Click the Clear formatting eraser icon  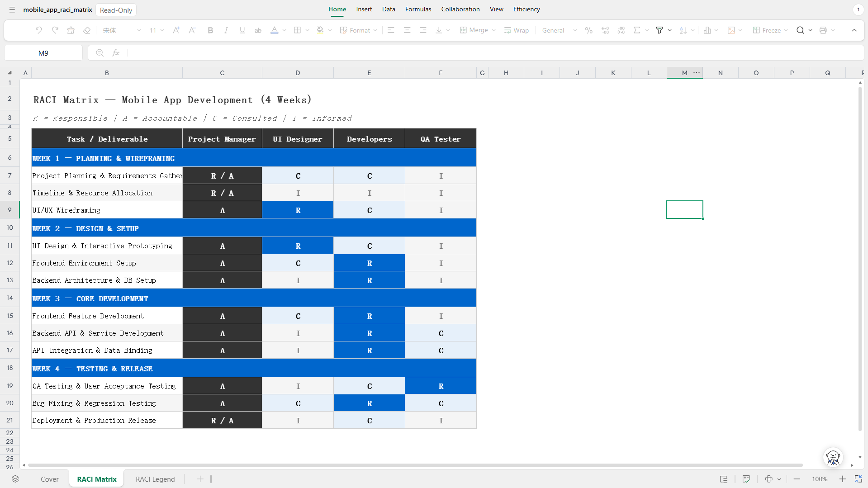click(87, 30)
